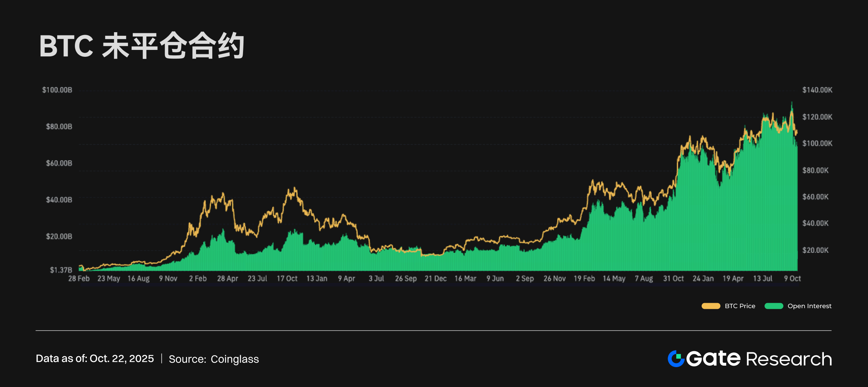Toggle the Open Interest legend label
This screenshot has height=387, width=868.
point(809,306)
